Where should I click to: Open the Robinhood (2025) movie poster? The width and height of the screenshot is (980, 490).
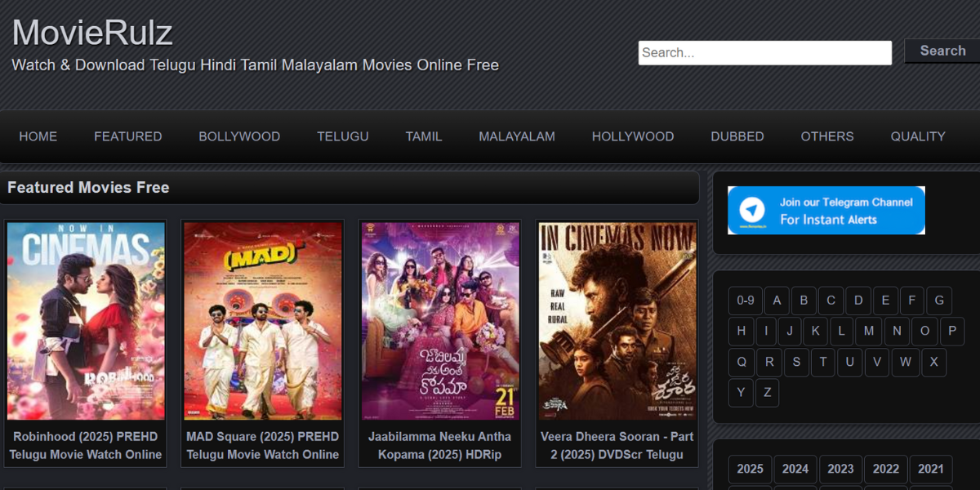pyautogui.click(x=86, y=321)
